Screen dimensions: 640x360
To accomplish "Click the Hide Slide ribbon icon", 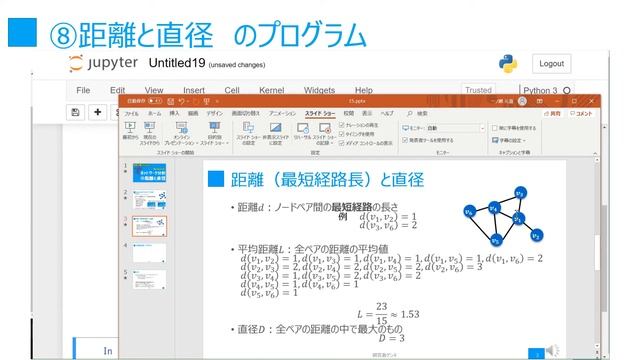I will point(276,127).
